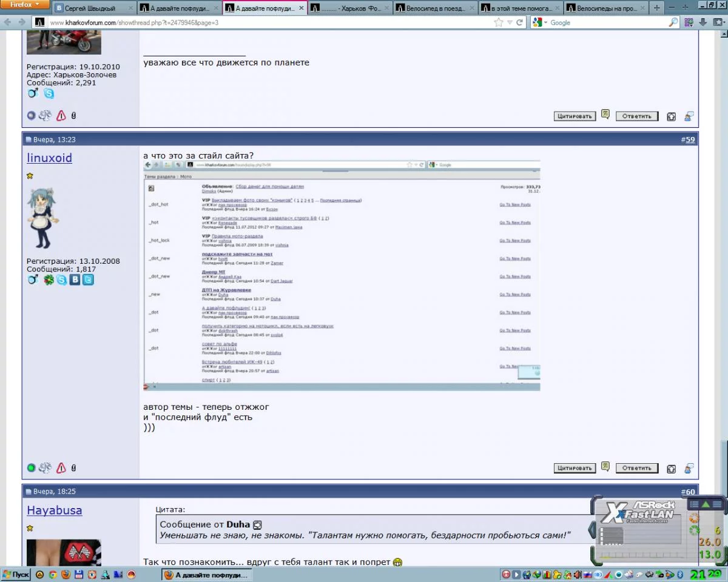728x582 pixels.
Task: Expand XFast LAN widget with green triangle
Action: pos(706,504)
